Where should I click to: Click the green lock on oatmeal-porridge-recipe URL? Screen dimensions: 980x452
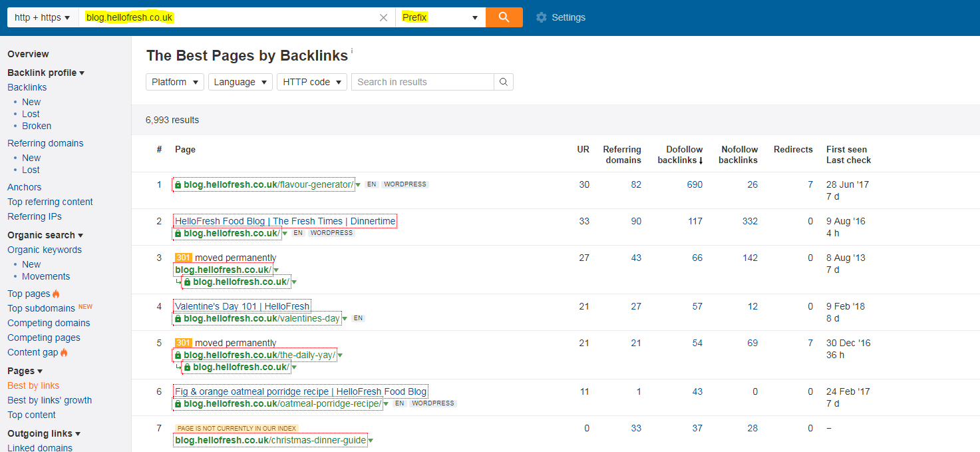point(178,404)
